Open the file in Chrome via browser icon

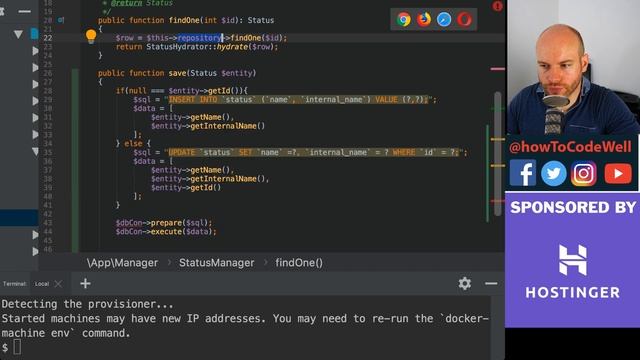[x=403, y=19]
